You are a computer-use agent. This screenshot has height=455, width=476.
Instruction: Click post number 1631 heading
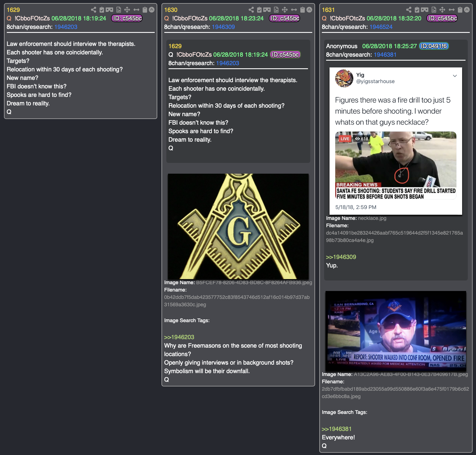coord(328,10)
